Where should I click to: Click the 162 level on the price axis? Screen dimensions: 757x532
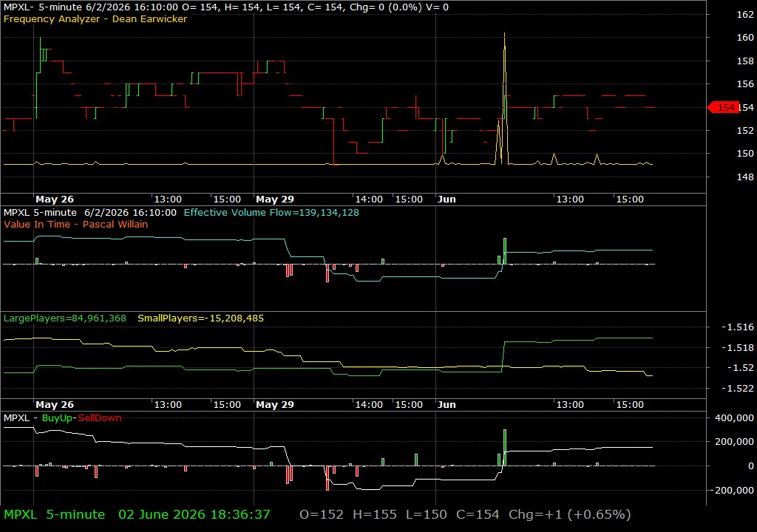tap(745, 14)
